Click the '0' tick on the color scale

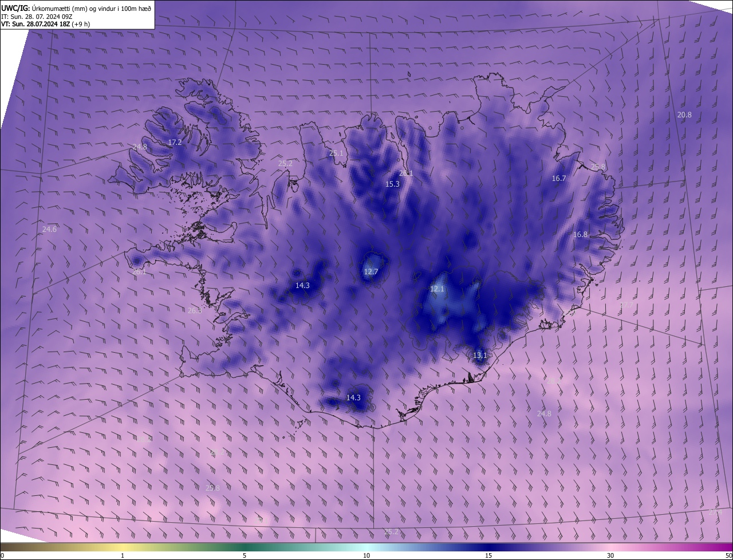pos(2,556)
